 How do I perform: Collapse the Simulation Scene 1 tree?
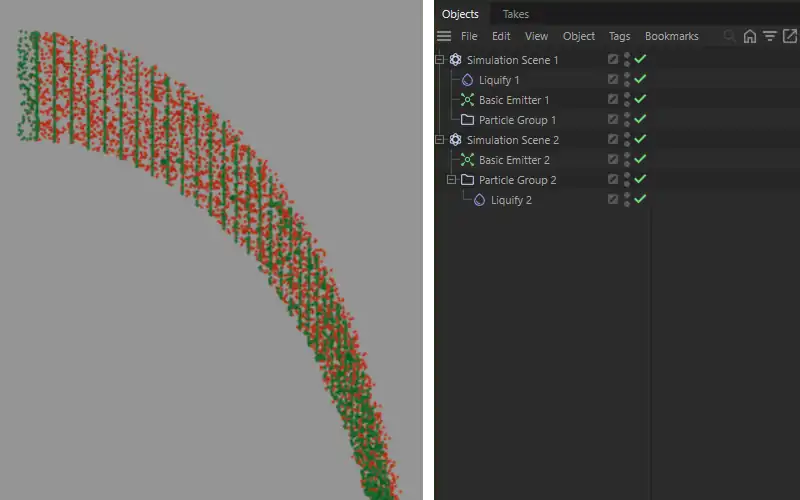point(439,60)
